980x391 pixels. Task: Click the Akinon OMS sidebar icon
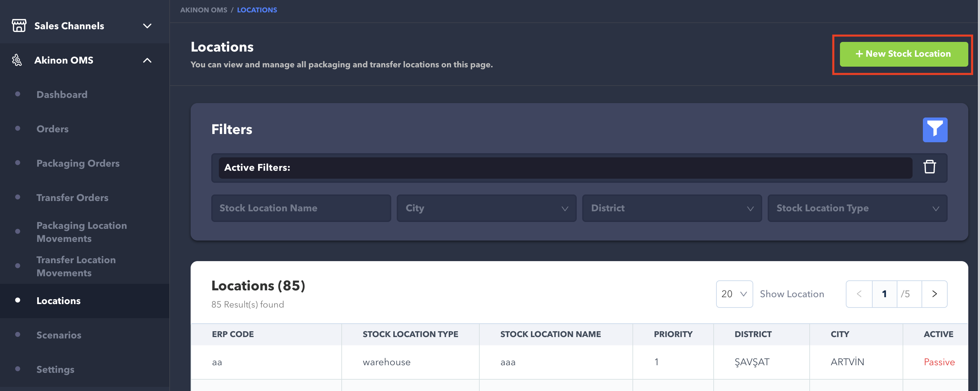tap(17, 60)
